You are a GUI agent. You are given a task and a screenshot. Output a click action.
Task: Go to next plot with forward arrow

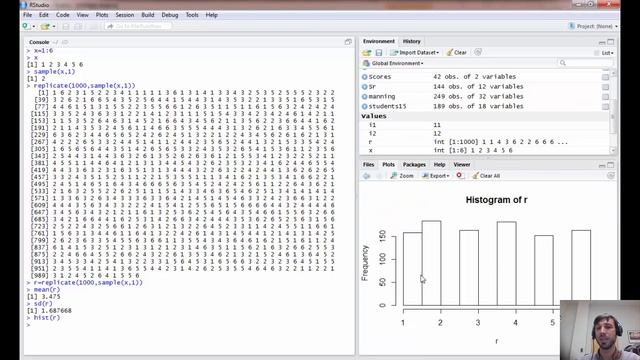(379, 176)
